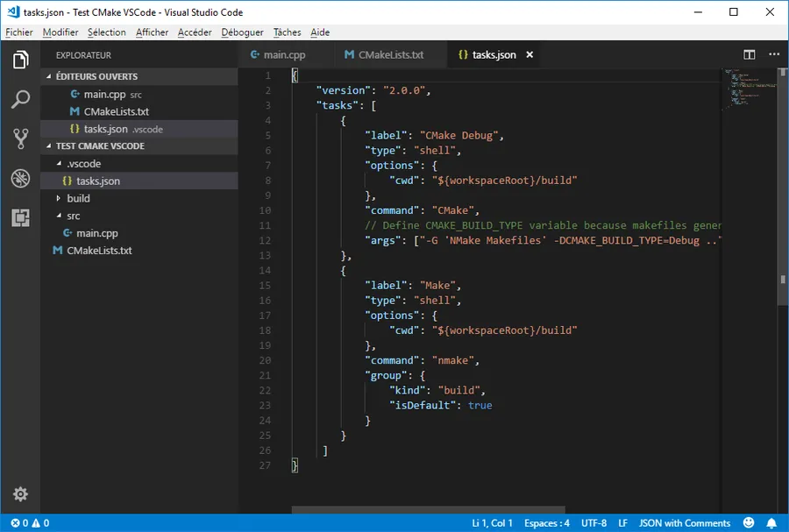Change language mode JSON with Comments
789x532 pixels.
685,523
